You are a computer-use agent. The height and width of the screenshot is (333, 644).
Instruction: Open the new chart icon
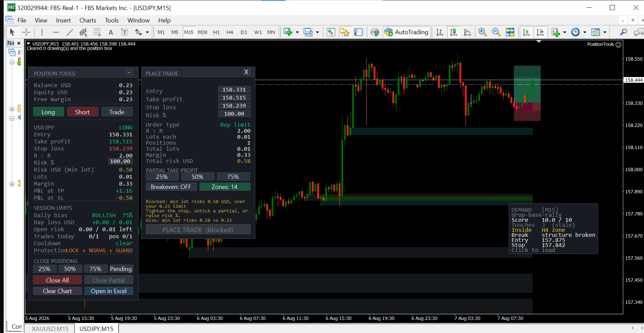click(288, 32)
